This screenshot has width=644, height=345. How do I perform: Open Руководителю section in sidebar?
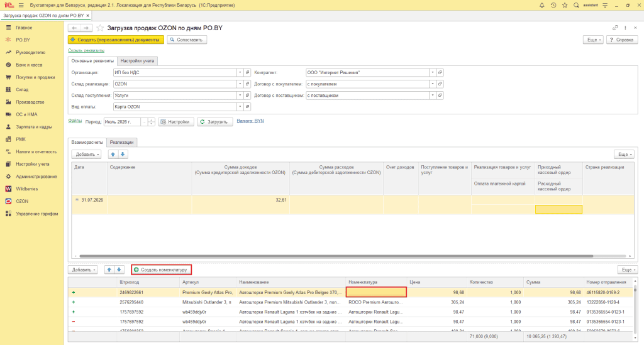pyautogui.click(x=30, y=53)
